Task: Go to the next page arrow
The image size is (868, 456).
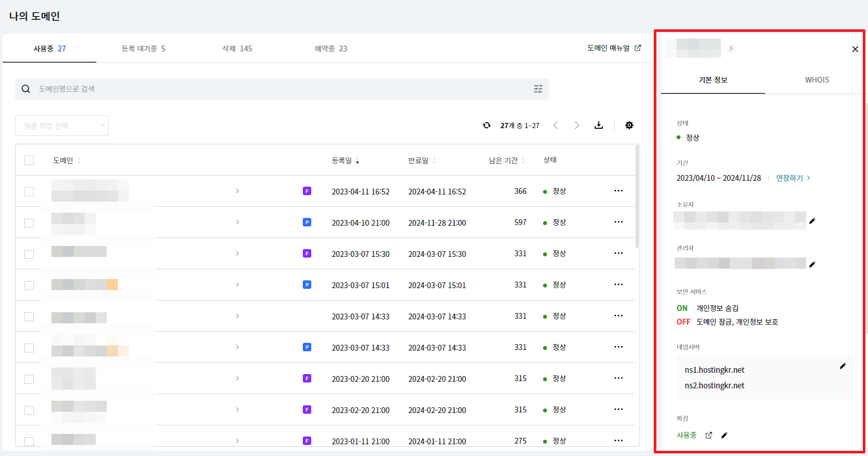Action: tap(576, 126)
